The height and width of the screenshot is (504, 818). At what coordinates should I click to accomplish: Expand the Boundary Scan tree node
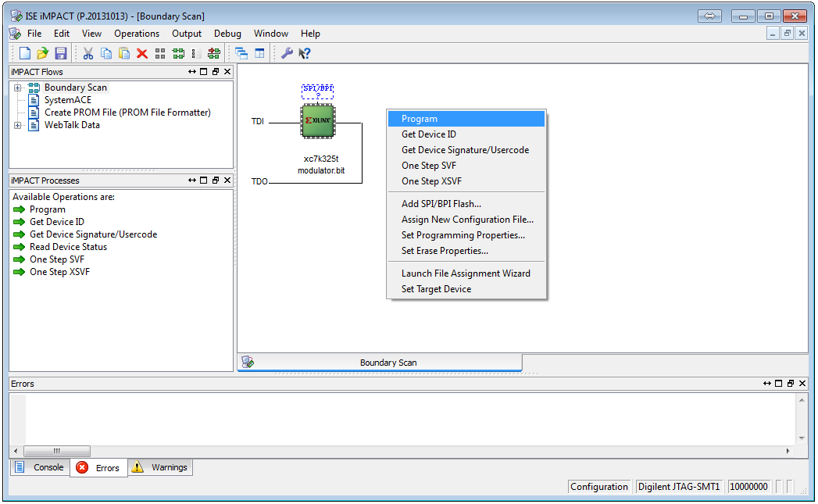(x=18, y=88)
